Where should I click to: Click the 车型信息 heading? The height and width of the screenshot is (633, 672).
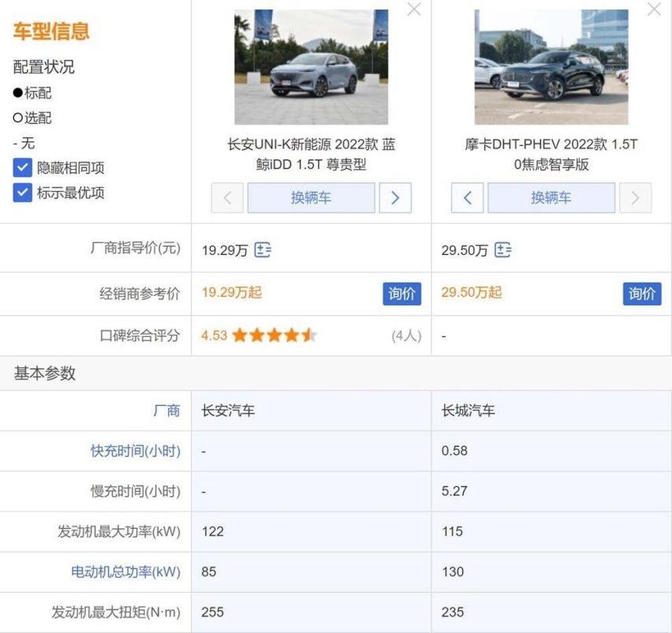[51, 32]
